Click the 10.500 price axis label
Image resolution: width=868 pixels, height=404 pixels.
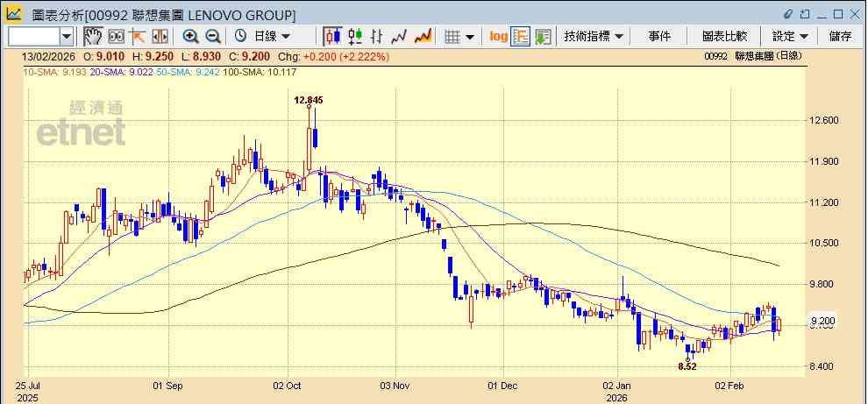coord(822,243)
